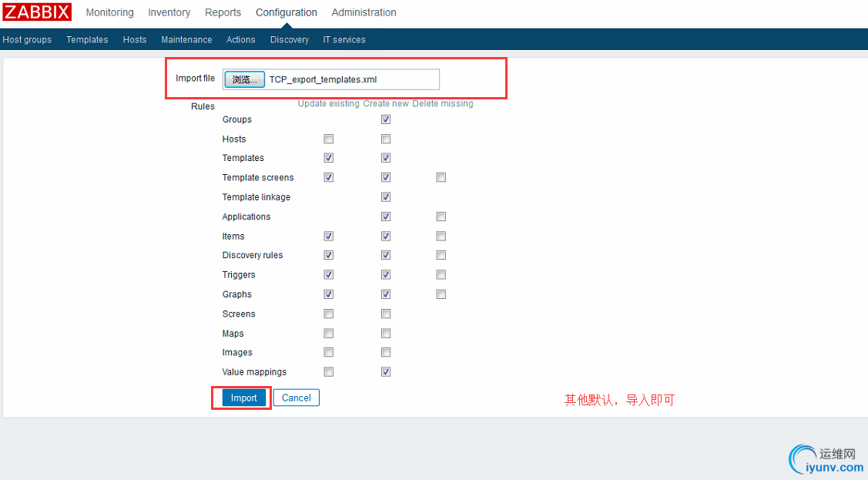Check Items delete missing checkbox
The height and width of the screenshot is (480, 868).
441,237
